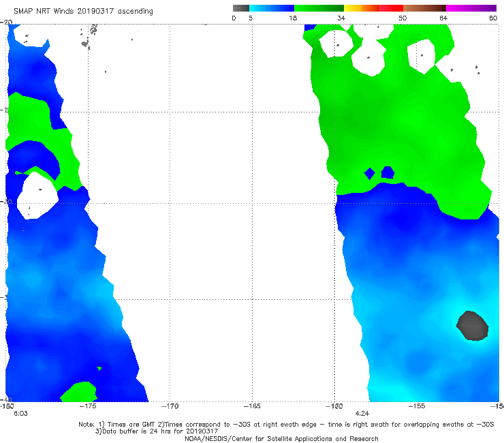Click the title 'SMAP NRT Winds 20190317 ascending'
The height and width of the screenshot is (443, 504).
[83, 11]
